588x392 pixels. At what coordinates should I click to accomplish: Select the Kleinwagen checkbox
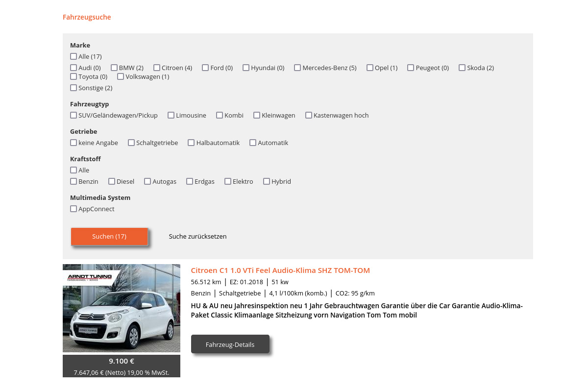(x=257, y=115)
